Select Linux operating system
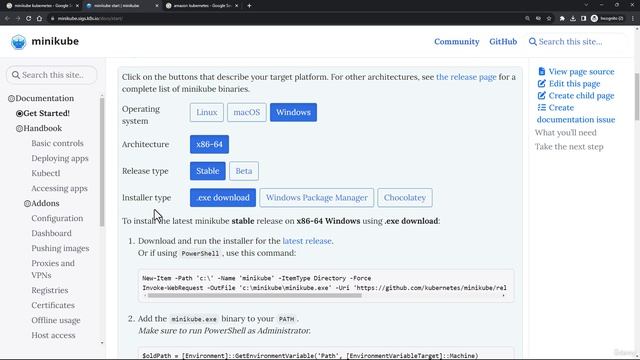The width and height of the screenshot is (640, 360). (207, 112)
